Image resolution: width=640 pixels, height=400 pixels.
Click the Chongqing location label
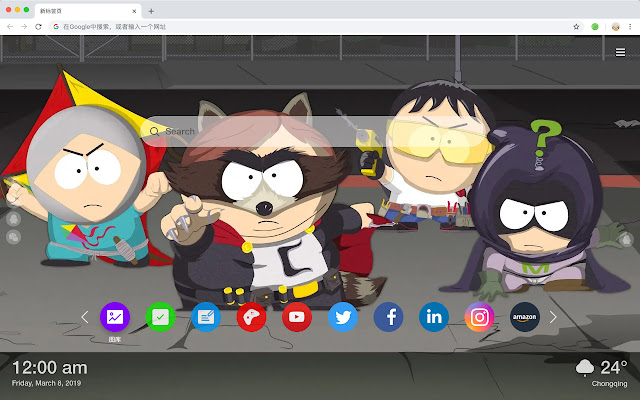609,384
